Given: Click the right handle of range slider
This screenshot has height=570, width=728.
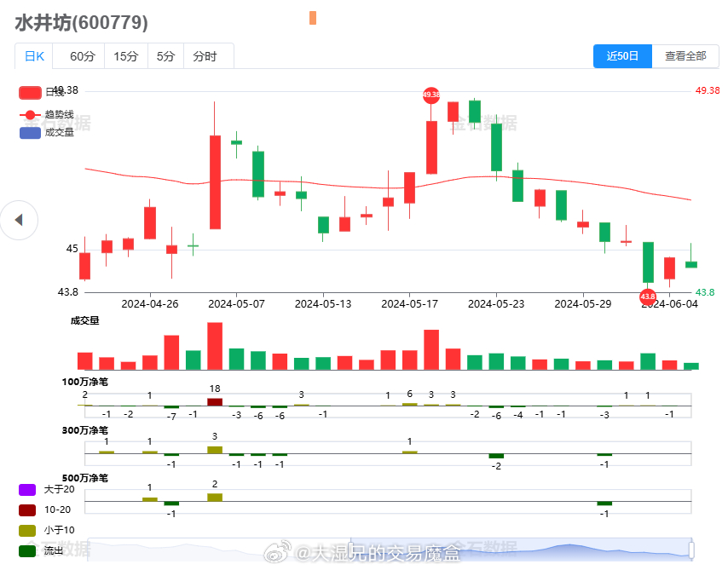Looking at the screenshot, I should 691,550.
